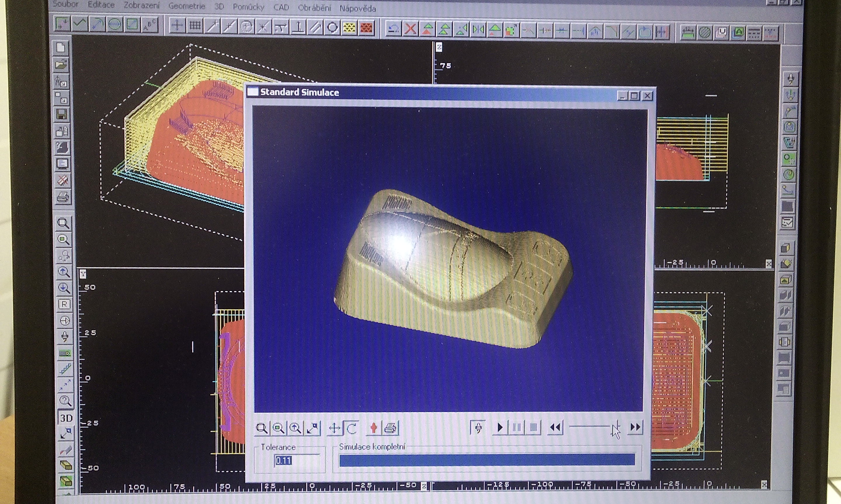Click the printer icon in left sidebar
The image size is (841, 504).
[62, 197]
